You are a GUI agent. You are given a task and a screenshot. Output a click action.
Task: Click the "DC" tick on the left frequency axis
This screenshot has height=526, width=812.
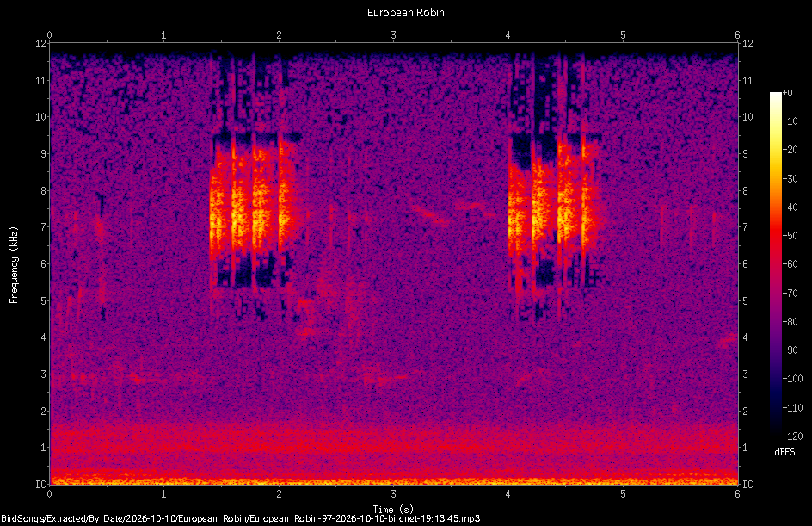click(40, 485)
